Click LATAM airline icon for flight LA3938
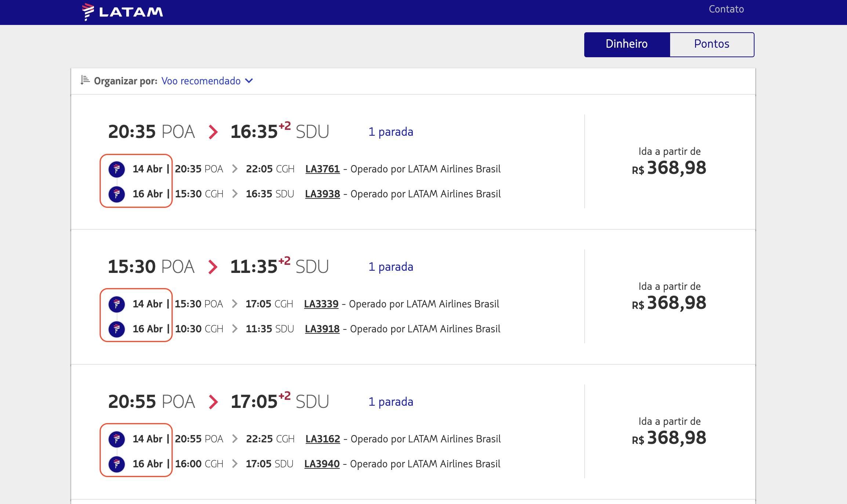Viewport: 847px width, 504px height. [117, 194]
